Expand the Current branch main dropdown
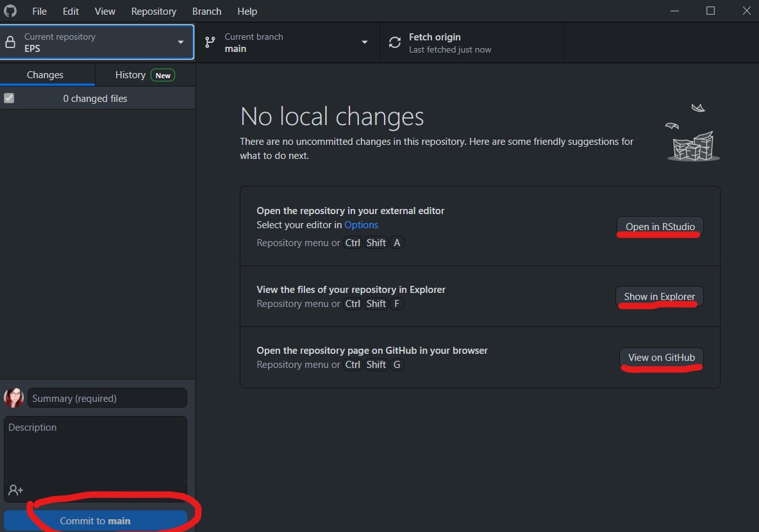The width and height of the screenshot is (759, 532). [288, 42]
